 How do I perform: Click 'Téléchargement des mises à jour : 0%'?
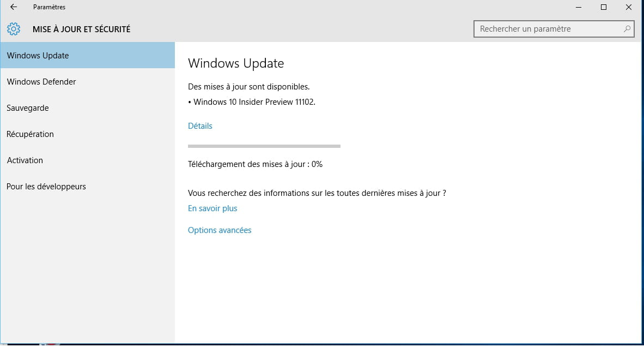(255, 164)
